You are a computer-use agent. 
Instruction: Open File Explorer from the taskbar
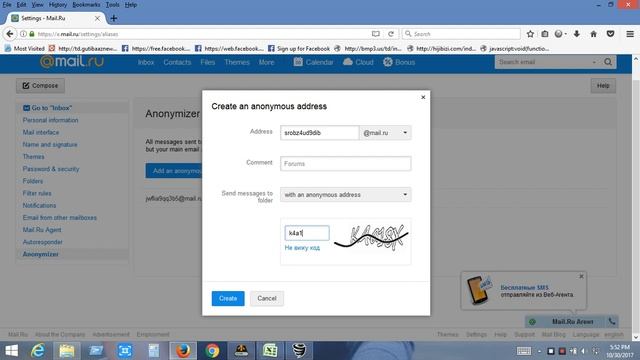tap(67, 351)
